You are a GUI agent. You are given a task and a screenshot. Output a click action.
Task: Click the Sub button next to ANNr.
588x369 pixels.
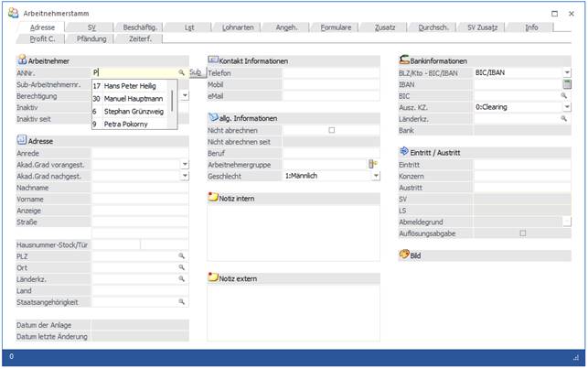196,71
